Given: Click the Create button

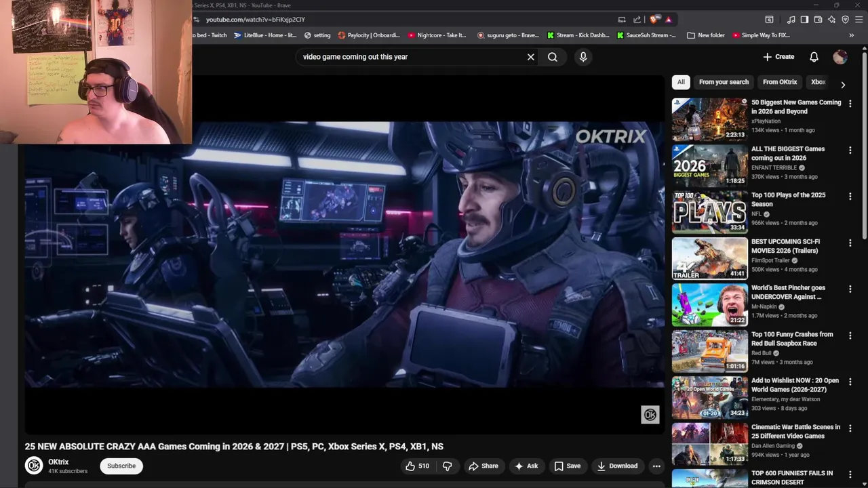Looking at the screenshot, I should 778,57.
